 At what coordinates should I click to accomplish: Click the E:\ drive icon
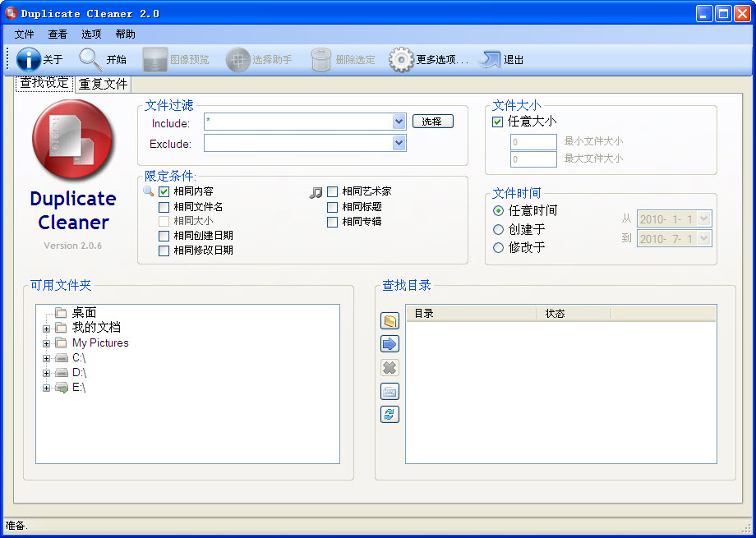62,388
